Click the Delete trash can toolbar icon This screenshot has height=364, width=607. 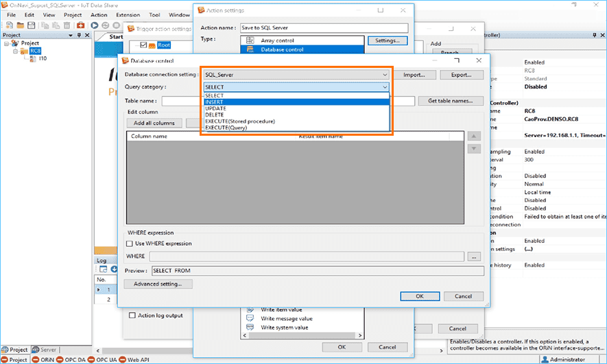67,25
